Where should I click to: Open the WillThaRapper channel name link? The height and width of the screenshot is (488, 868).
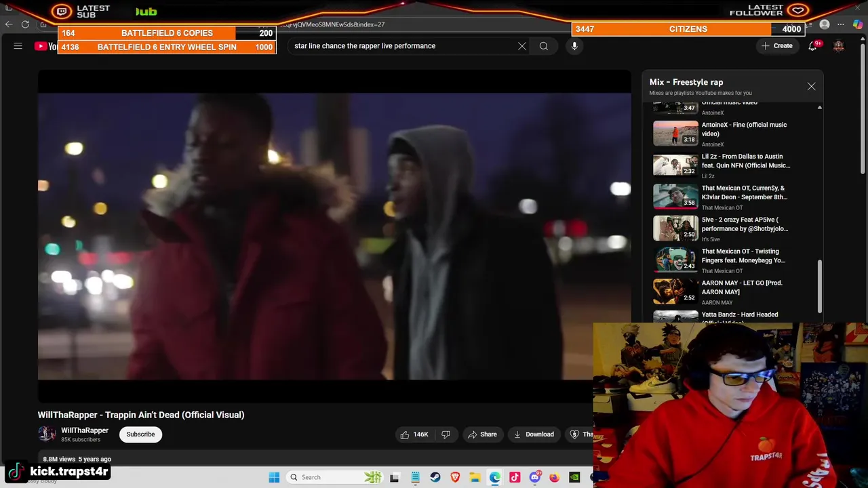click(x=85, y=430)
